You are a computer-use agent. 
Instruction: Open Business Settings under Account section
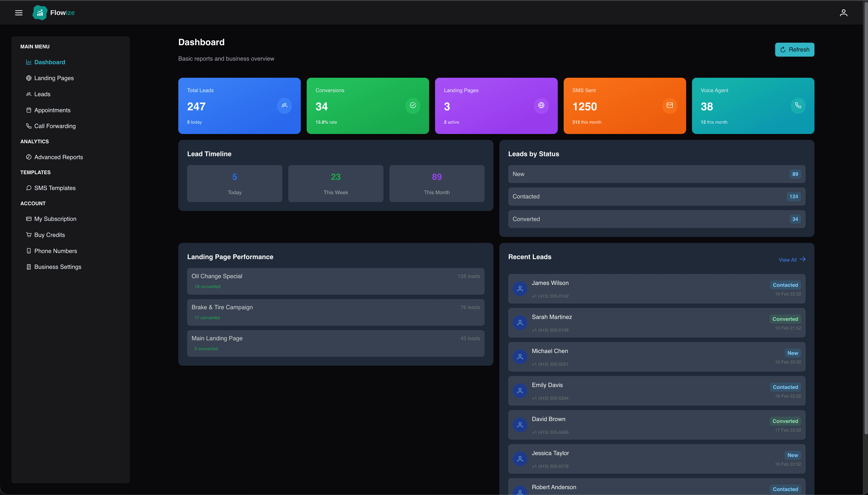[57, 267]
